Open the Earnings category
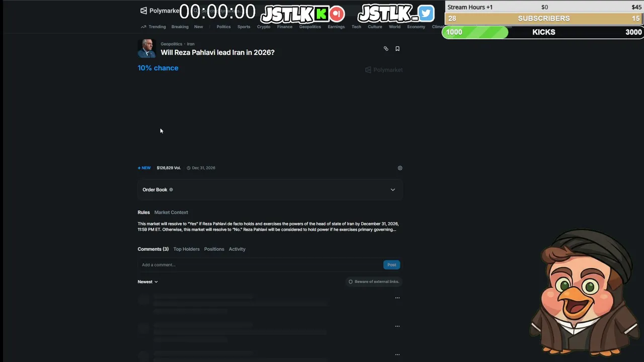The image size is (644, 362). (x=336, y=27)
